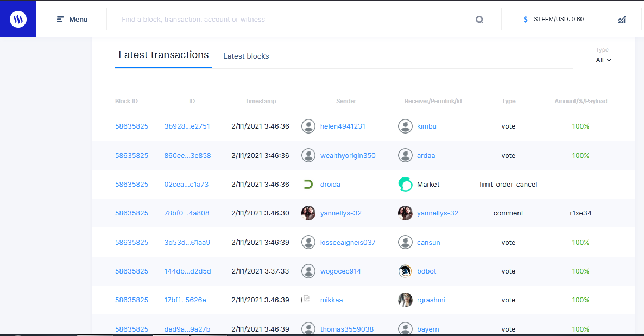Click mikkaa's avatar image
This screenshot has height=336, width=644.
308,300
